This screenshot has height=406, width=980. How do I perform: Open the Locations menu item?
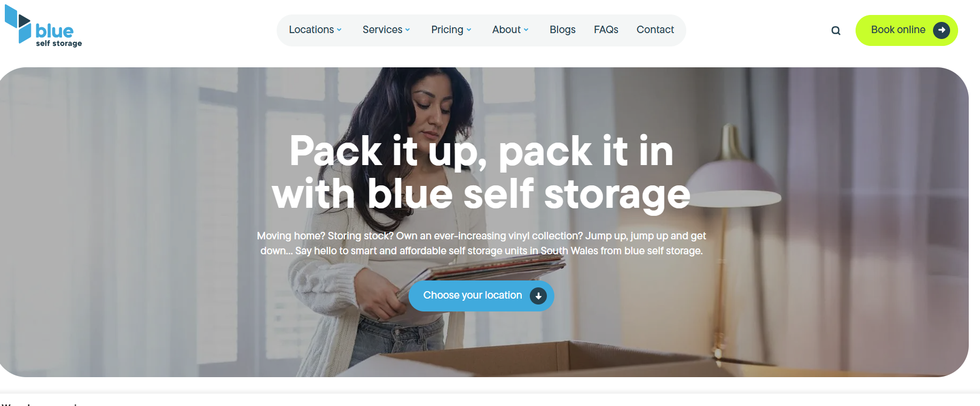[x=311, y=30]
